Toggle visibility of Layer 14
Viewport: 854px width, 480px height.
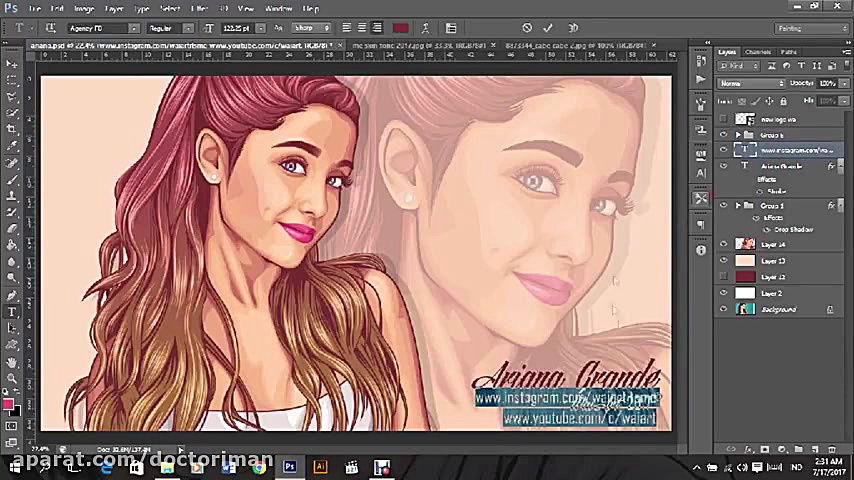(x=723, y=244)
